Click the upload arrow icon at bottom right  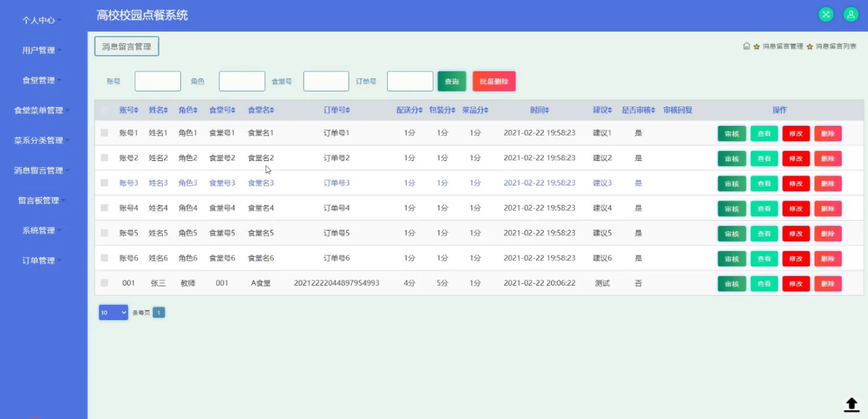pyautogui.click(x=850, y=405)
